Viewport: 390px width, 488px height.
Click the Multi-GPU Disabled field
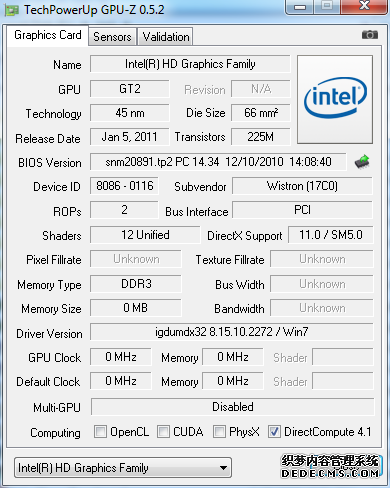[233, 407]
